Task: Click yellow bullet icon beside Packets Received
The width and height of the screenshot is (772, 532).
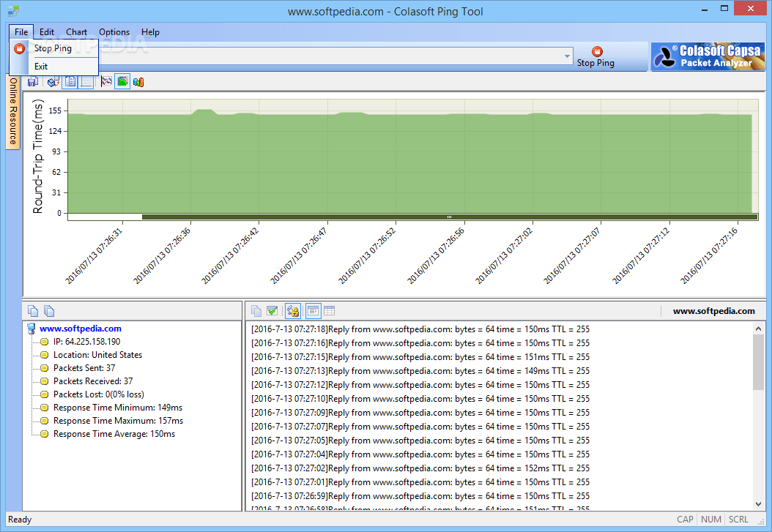Action: tap(44, 381)
